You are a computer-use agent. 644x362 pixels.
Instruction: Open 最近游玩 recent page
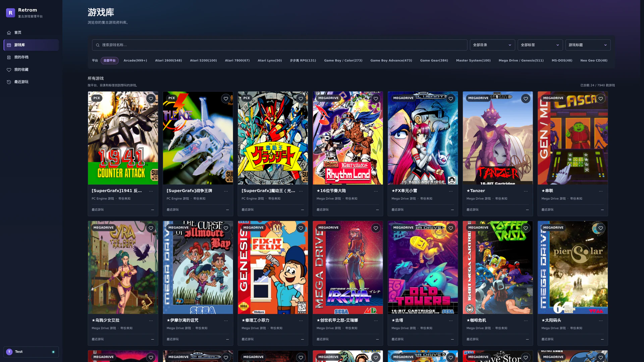pos(31,82)
